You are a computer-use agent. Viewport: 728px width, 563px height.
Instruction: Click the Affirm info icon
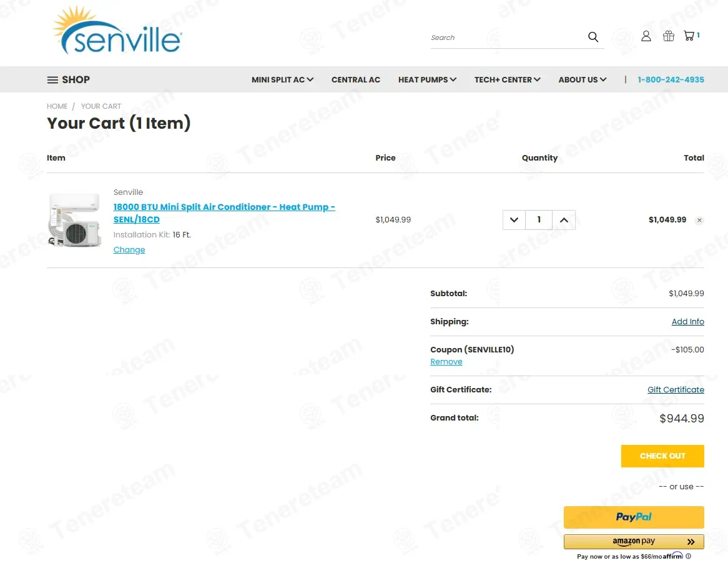tap(689, 556)
